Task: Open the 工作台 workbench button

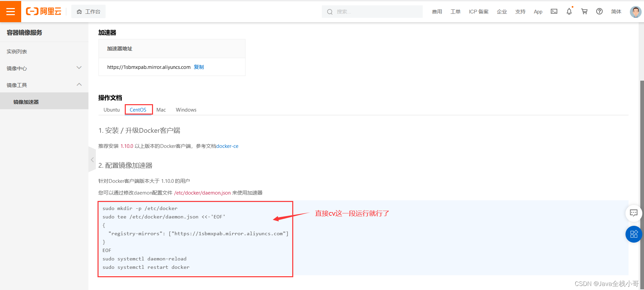Action: tap(88, 11)
